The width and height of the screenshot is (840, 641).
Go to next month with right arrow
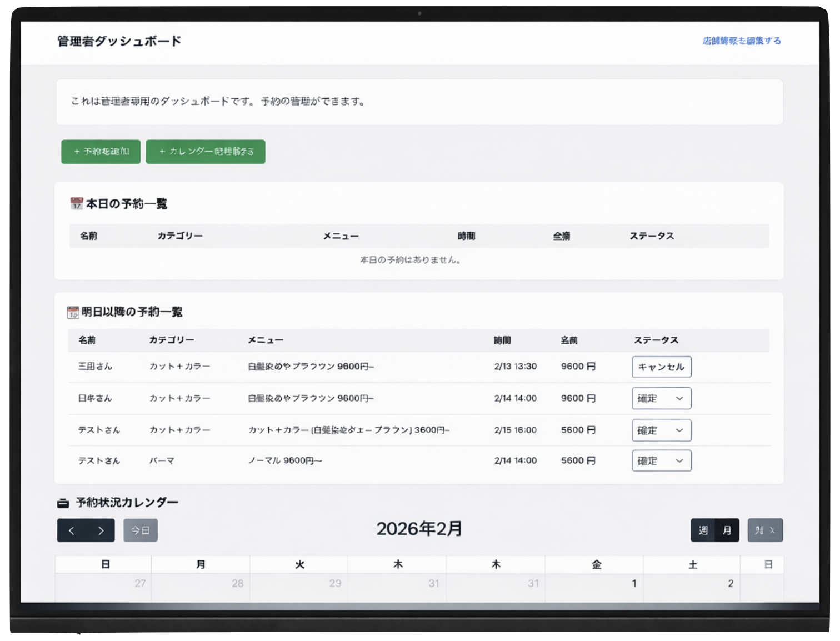point(101,530)
